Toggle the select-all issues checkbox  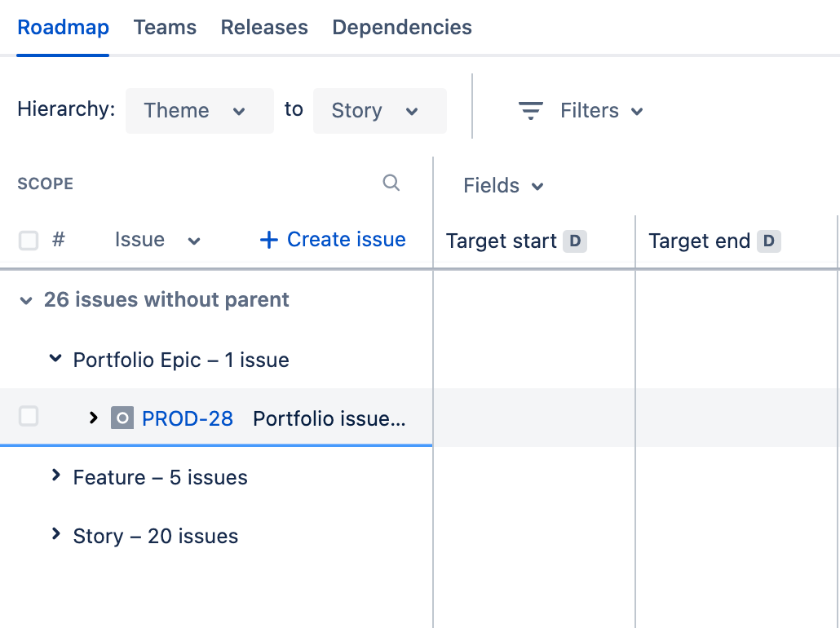(x=29, y=241)
